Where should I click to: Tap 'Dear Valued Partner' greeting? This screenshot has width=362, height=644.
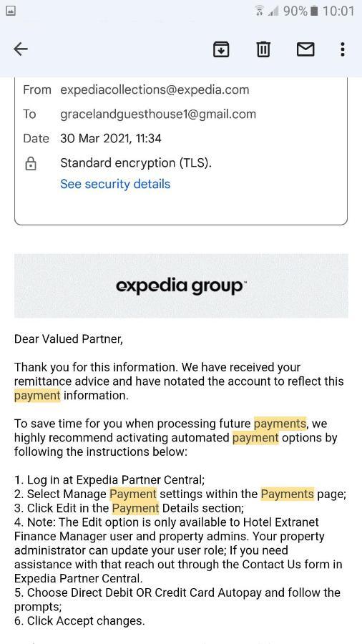[69, 339]
